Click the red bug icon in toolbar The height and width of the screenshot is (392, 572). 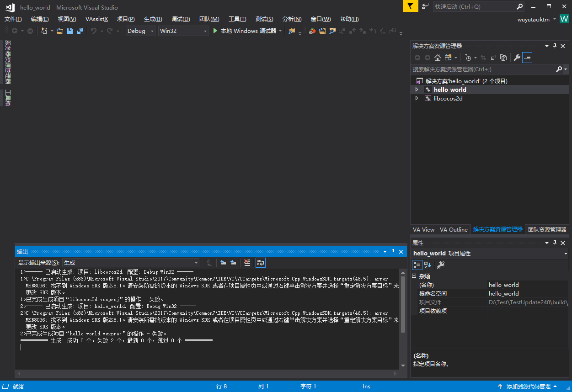click(x=312, y=31)
